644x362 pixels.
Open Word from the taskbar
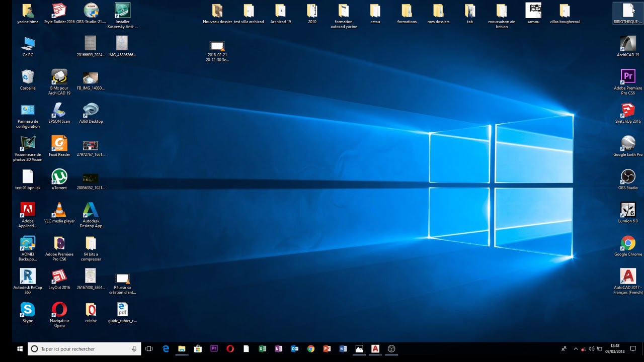click(343, 348)
